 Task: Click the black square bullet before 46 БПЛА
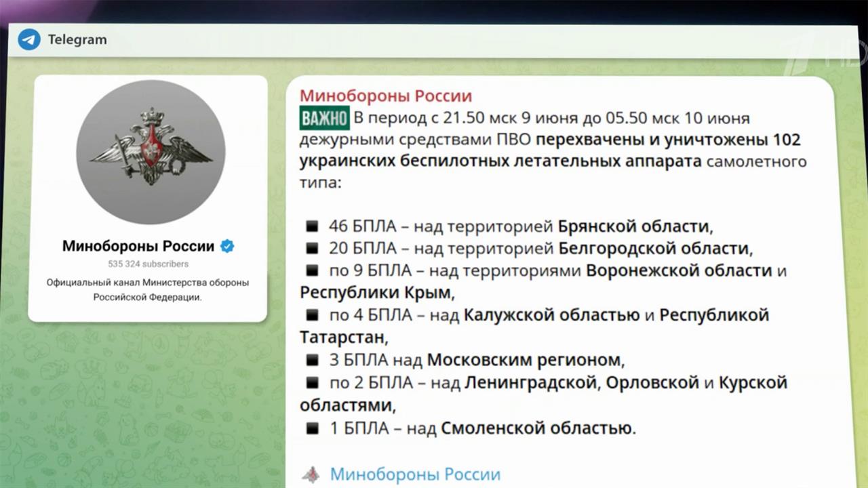coord(312,226)
